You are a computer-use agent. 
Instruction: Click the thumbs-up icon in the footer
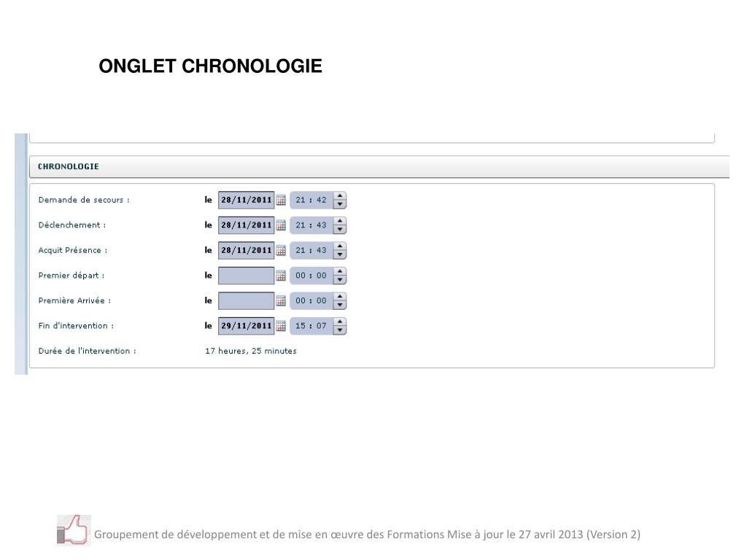pos(74,530)
